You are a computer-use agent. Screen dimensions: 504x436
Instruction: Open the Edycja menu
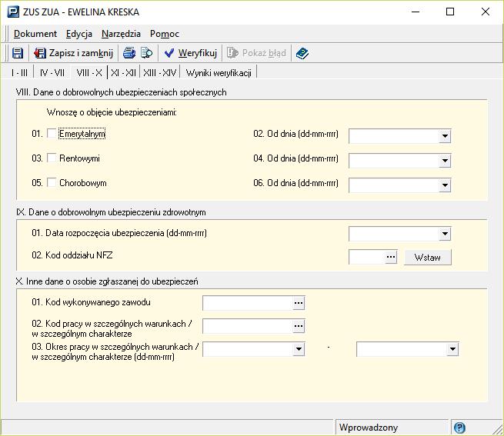click(79, 34)
